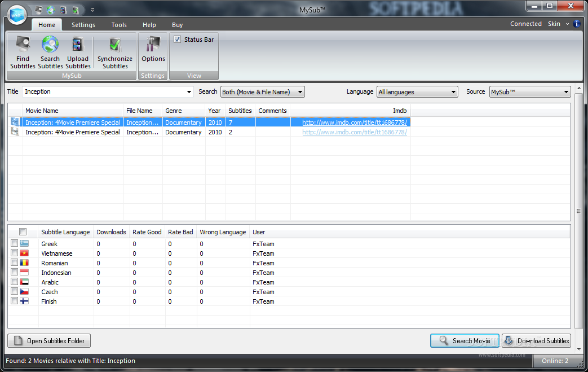This screenshot has width=588, height=372.
Task: Open the Buy tab
Action: [178, 25]
